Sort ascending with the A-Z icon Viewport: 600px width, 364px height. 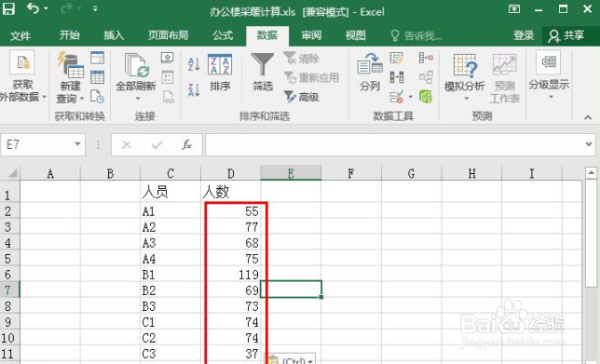tap(194, 64)
